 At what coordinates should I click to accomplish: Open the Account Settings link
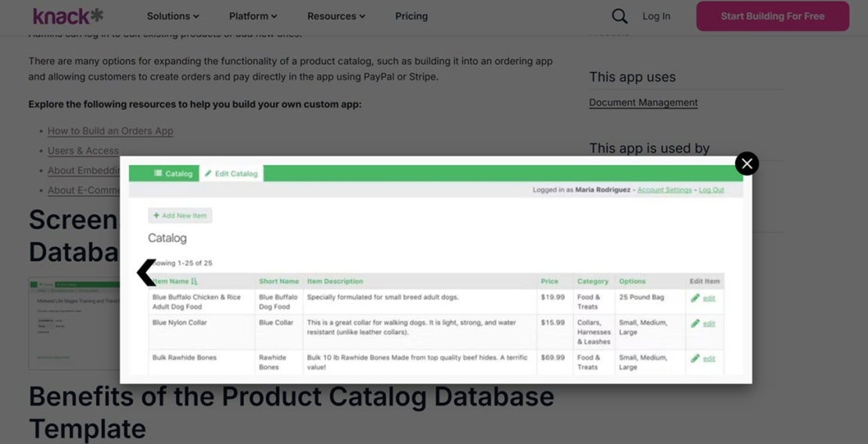tap(664, 190)
